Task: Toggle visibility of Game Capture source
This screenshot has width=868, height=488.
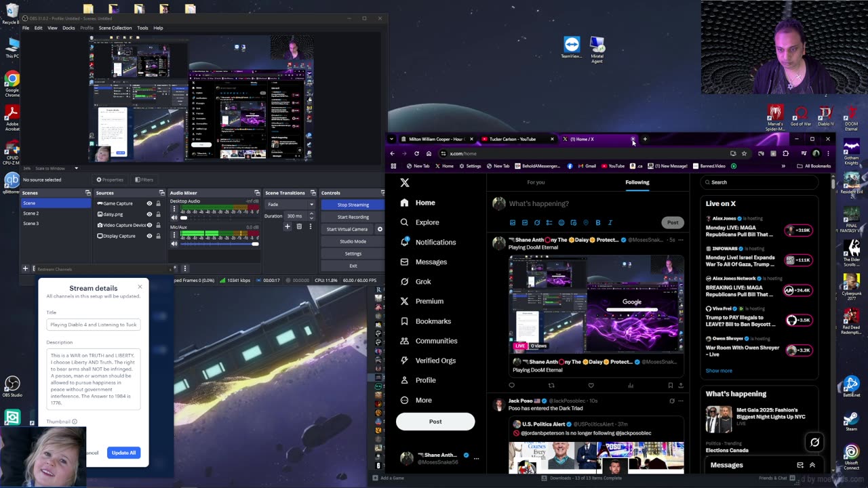Action: coord(149,203)
